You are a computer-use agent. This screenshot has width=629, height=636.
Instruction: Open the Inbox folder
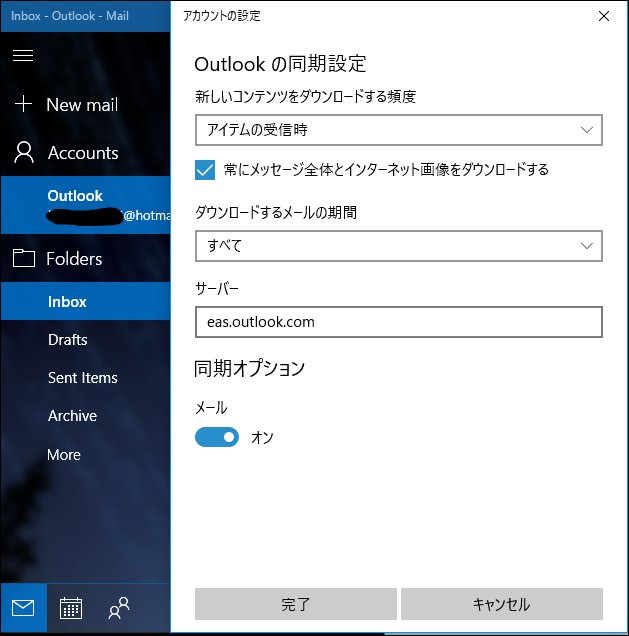pos(86,301)
